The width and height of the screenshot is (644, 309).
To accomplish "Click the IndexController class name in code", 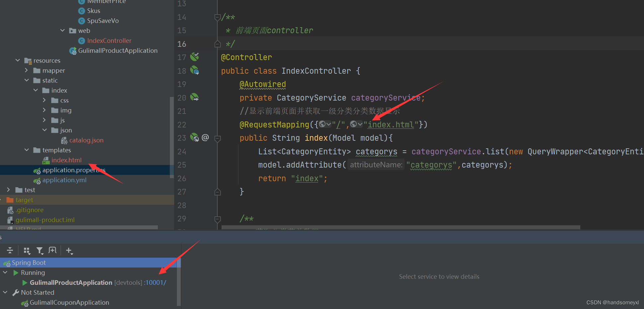I will click(316, 71).
